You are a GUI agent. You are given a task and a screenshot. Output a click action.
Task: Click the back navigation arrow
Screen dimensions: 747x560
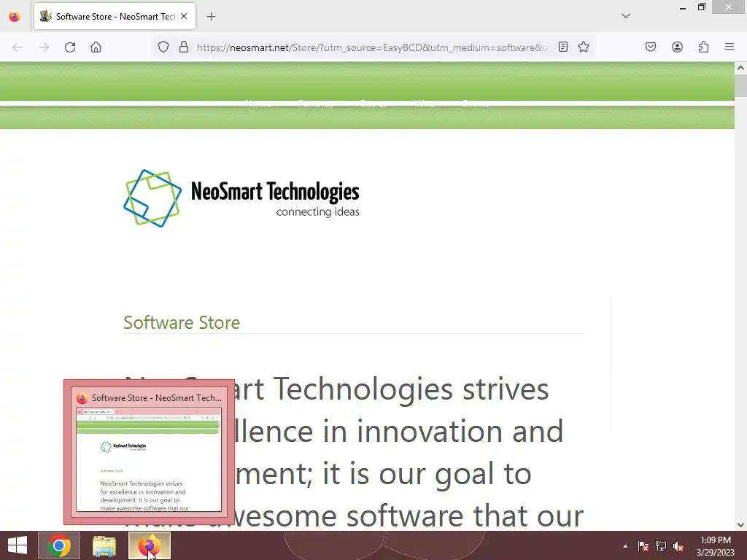point(18,47)
